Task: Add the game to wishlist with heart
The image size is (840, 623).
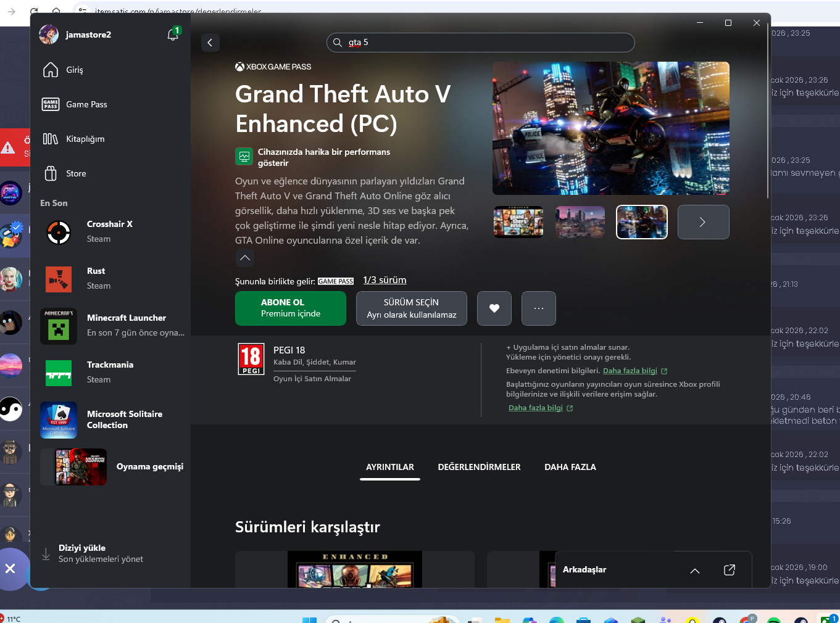Action: pyautogui.click(x=494, y=308)
